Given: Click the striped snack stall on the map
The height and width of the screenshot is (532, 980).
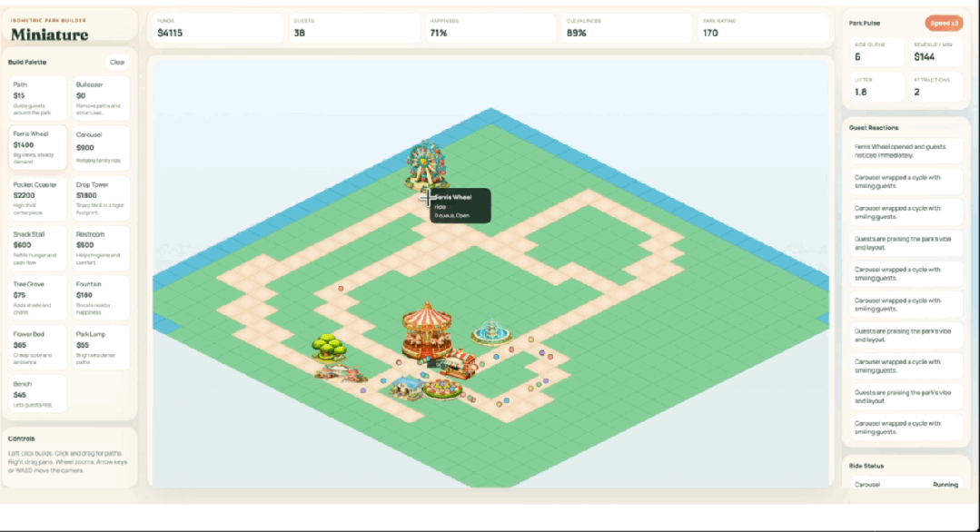Looking at the screenshot, I should click(459, 365).
